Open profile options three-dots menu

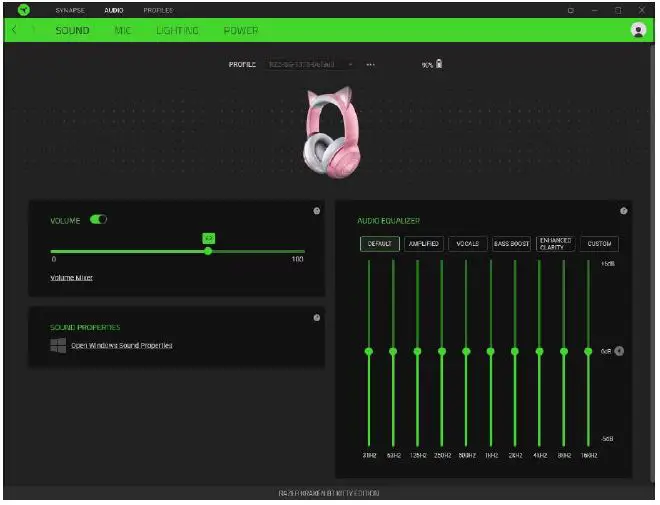(x=370, y=65)
